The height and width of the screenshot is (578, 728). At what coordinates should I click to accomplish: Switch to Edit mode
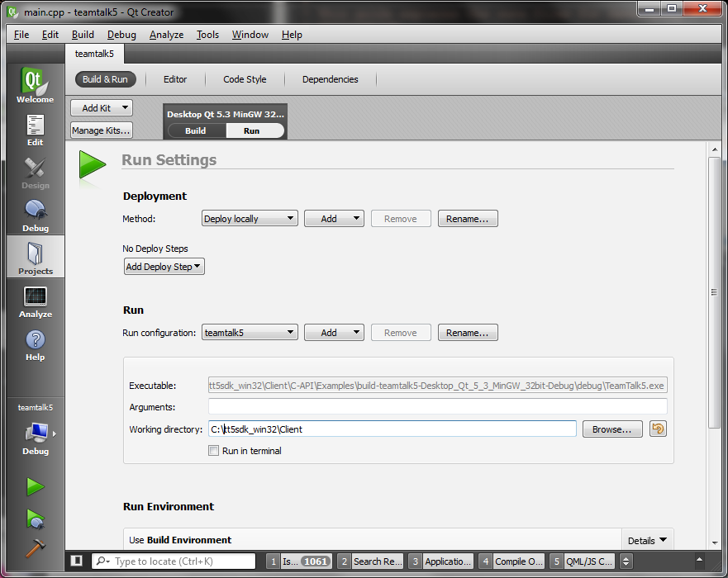point(35,130)
